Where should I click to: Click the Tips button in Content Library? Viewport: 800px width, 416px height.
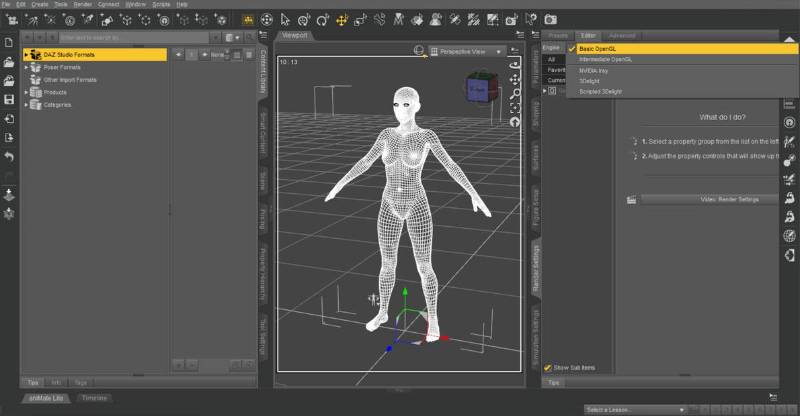(33, 382)
